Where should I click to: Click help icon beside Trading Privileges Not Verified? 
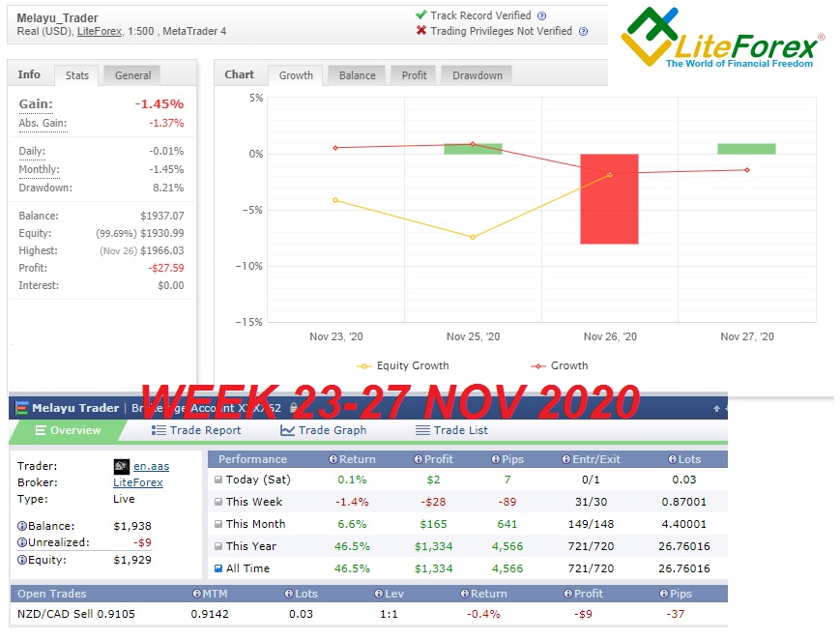(584, 32)
